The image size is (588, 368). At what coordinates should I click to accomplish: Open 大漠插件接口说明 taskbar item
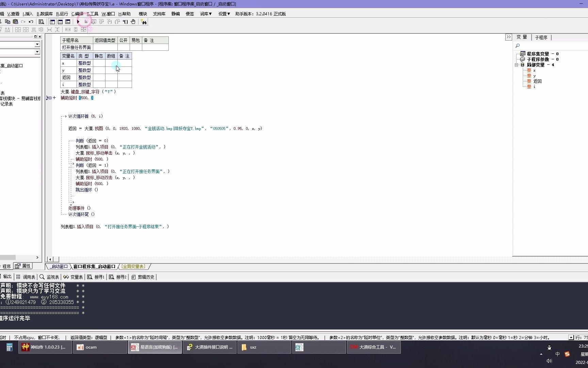[210, 347]
